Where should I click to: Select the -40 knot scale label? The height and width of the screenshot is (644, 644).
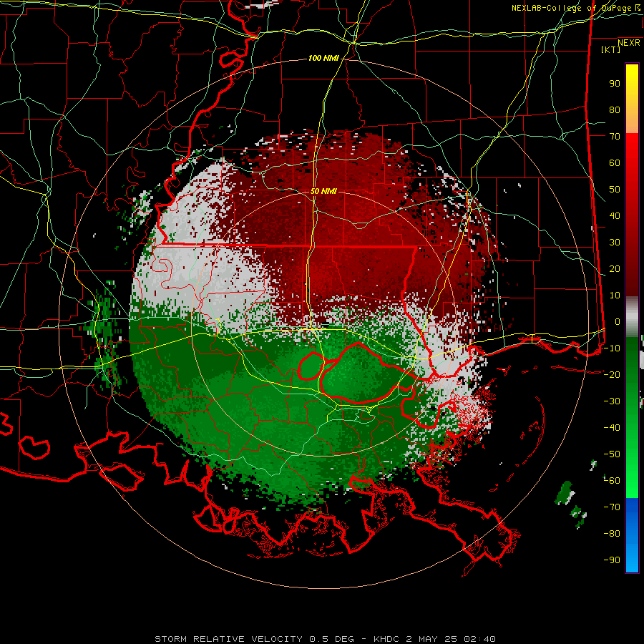(x=612, y=428)
